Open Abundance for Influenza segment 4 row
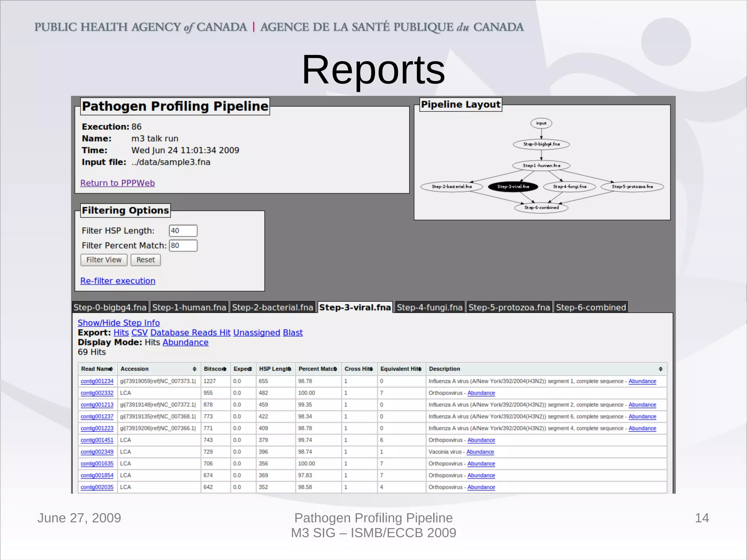 click(x=642, y=428)
